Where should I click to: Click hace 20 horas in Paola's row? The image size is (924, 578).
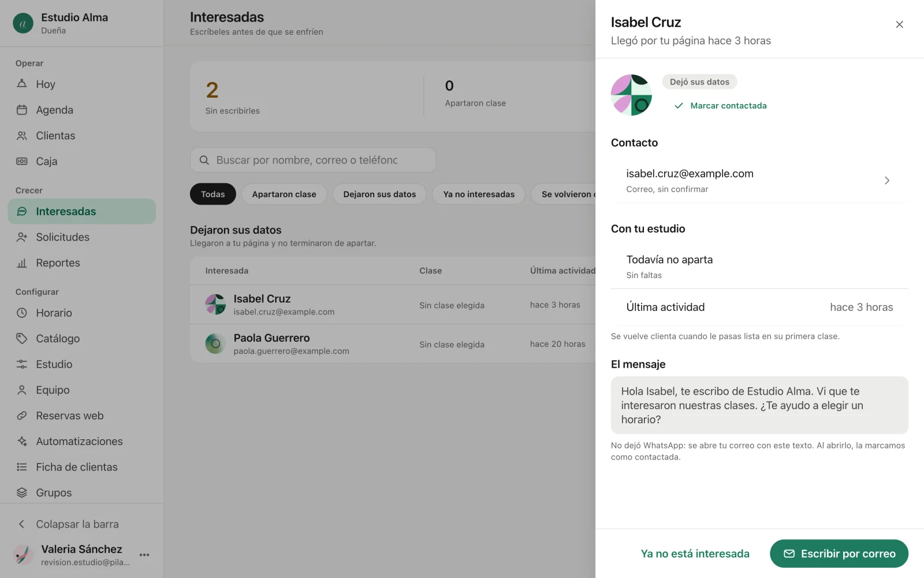point(558,344)
